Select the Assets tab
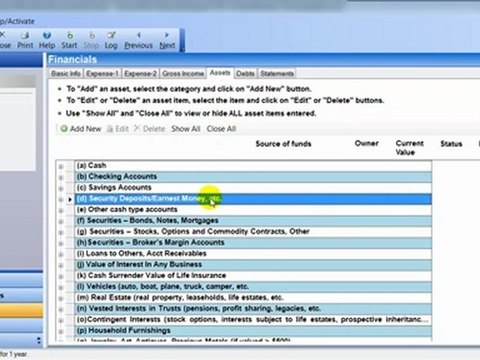The width and height of the screenshot is (480, 360). (x=220, y=73)
